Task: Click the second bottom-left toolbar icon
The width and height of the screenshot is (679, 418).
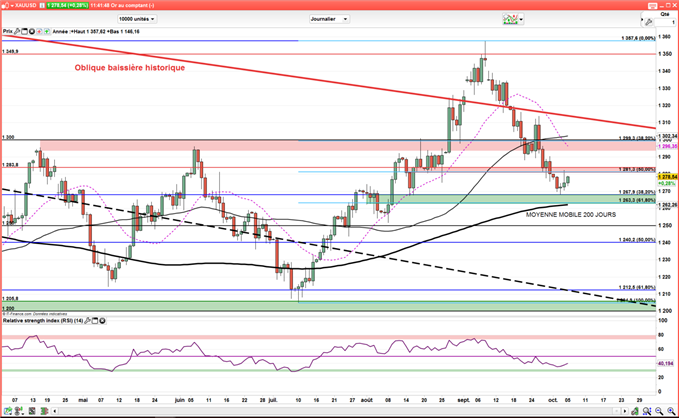Action: pos(19,411)
